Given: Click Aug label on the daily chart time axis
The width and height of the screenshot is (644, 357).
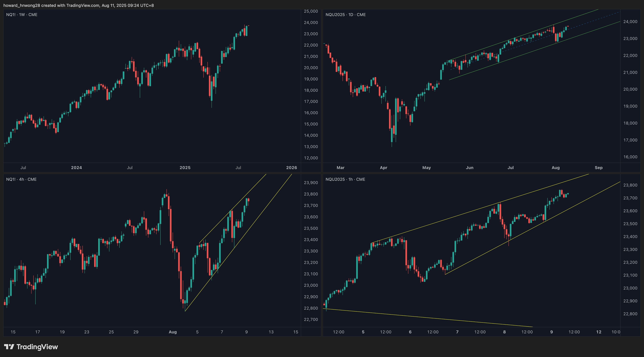Looking at the screenshot, I should (x=555, y=167).
